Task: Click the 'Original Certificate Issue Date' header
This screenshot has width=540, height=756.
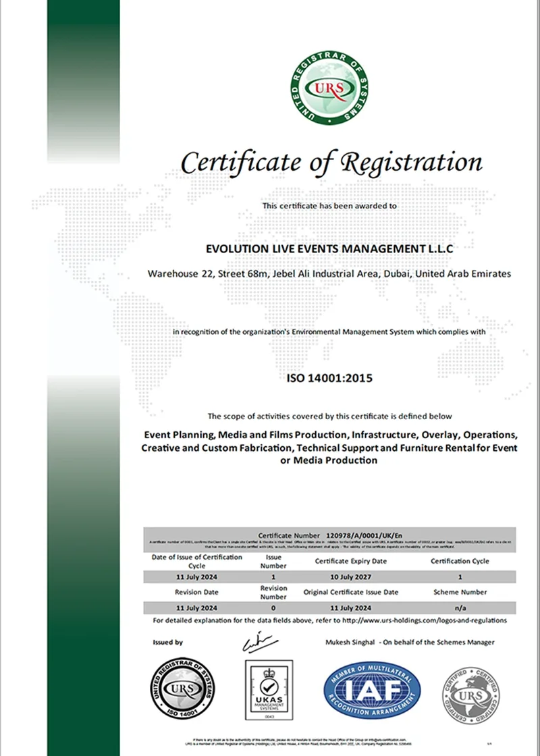Action: 351,592
